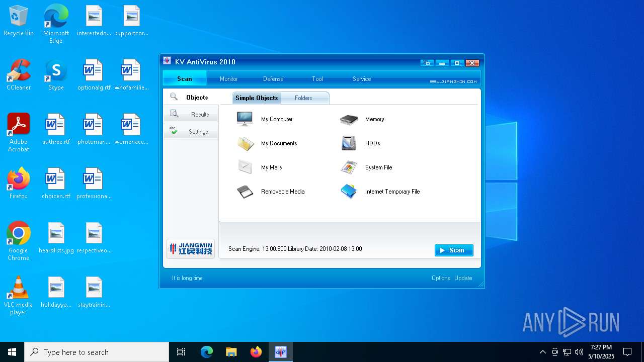Select the Removable Media disk icon
The height and width of the screenshot is (362, 644).
pyautogui.click(x=245, y=192)
